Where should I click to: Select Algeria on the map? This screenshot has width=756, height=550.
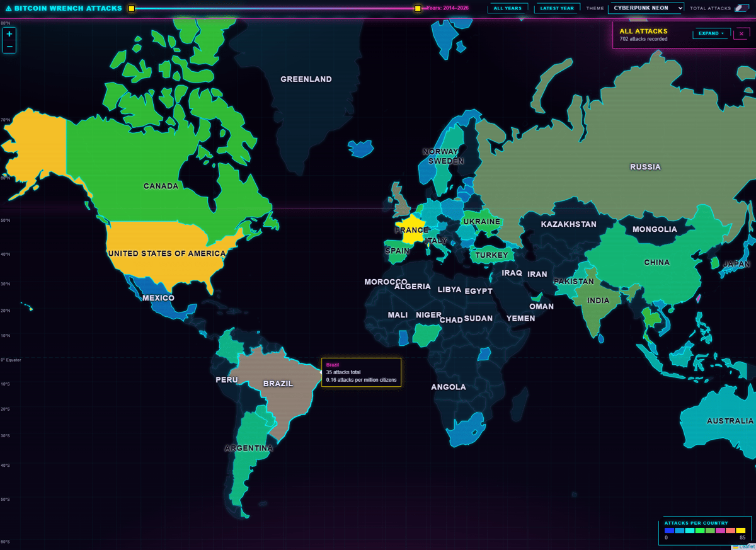pyautogui.click(x=413, y=287)
